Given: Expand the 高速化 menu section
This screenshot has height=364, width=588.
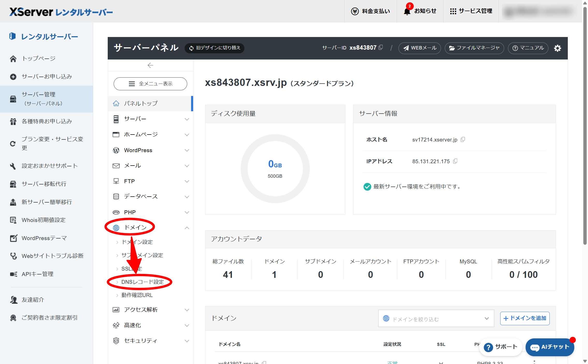Looking at the screenshot, I should coord(150,325).
